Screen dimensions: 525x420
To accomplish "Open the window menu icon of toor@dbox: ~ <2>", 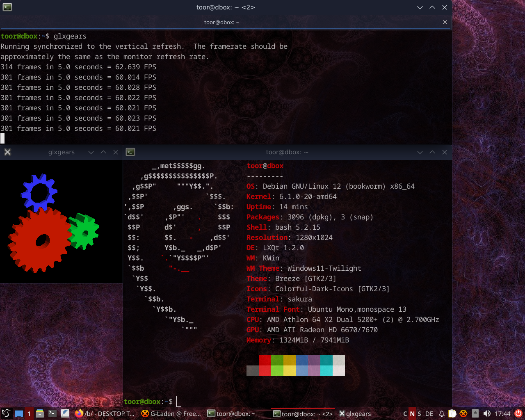I will click(7, 7).
